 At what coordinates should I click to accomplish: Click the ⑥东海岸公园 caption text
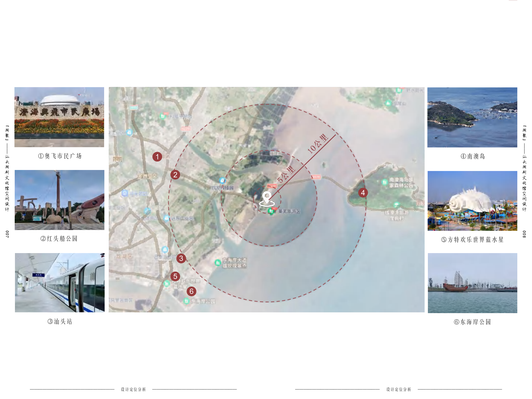(472, 322)
